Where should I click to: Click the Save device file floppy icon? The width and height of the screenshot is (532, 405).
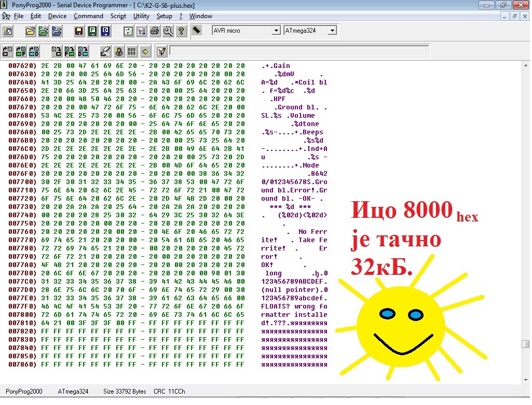(x=79, y=31)
